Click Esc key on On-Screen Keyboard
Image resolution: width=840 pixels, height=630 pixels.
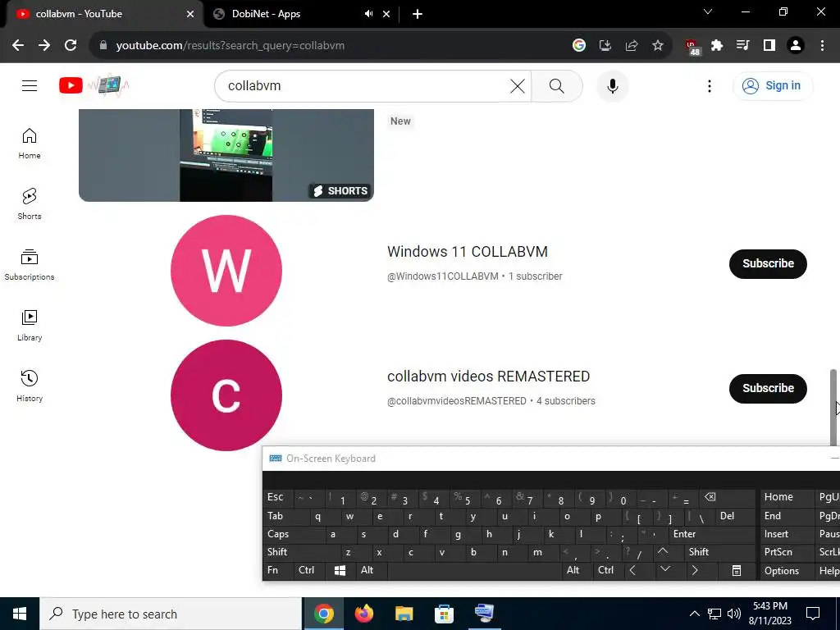click(276, 497)
